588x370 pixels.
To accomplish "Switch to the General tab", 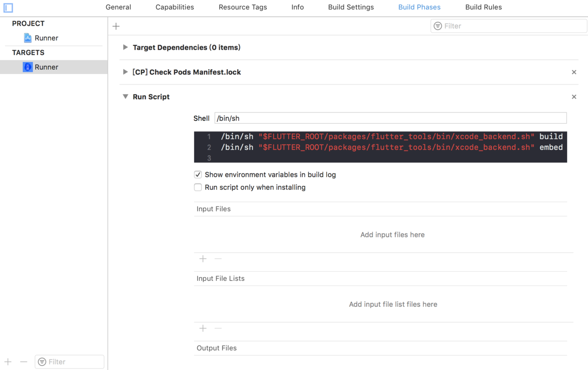I will [118, 7].
